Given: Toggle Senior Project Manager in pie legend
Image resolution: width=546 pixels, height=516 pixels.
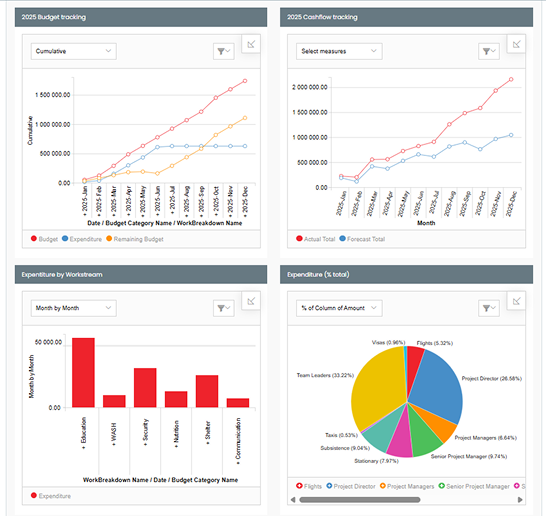Looking at the screenshot, I should click(474, 486).
